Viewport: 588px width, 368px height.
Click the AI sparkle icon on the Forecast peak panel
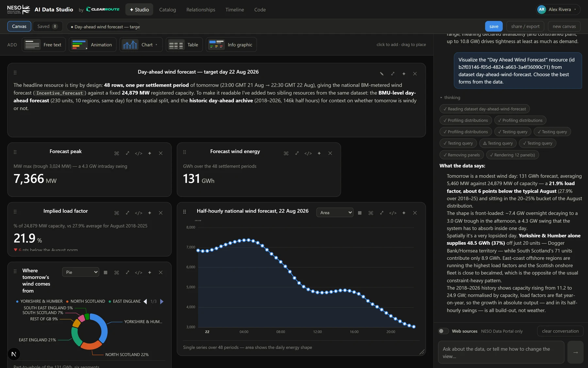[x=150, y=153]
